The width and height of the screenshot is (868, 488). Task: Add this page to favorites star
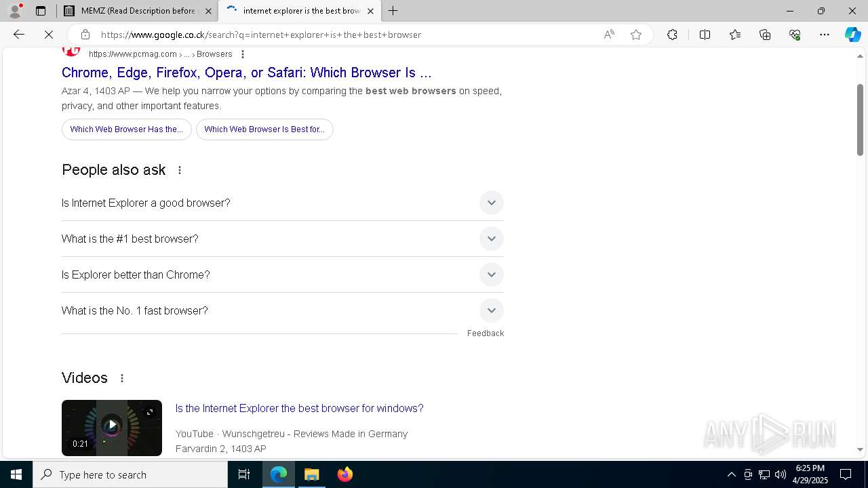tap(636, 35)
